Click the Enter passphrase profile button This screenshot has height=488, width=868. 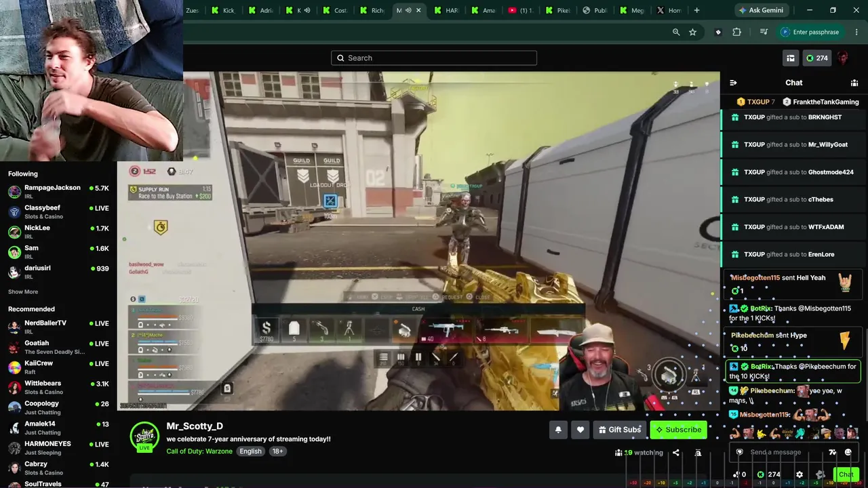point(810,32)
